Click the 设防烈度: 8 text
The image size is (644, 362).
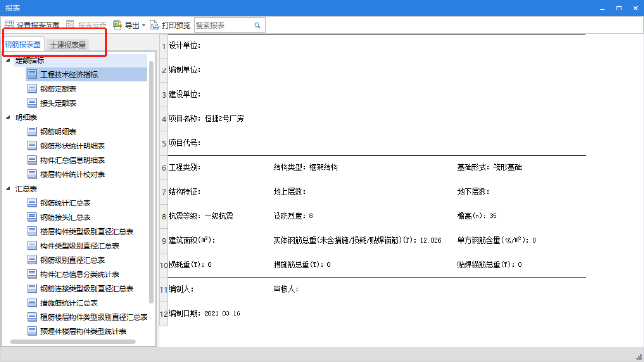click(293, 216)
